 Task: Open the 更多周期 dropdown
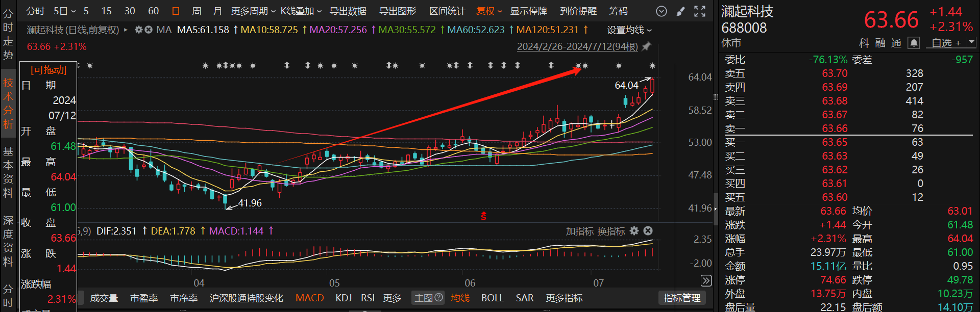253,11
